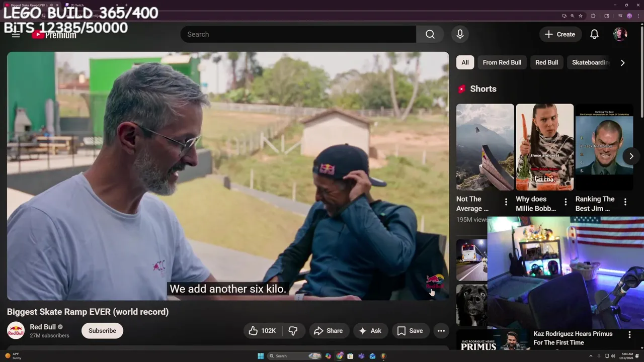
Task: Open the Millie Bobby short thumbnail
Action: (544, 147)
